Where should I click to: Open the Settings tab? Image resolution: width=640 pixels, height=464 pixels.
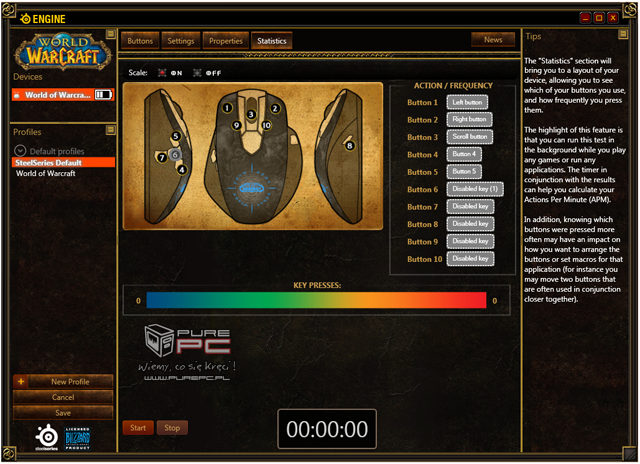tap(181, 41)
